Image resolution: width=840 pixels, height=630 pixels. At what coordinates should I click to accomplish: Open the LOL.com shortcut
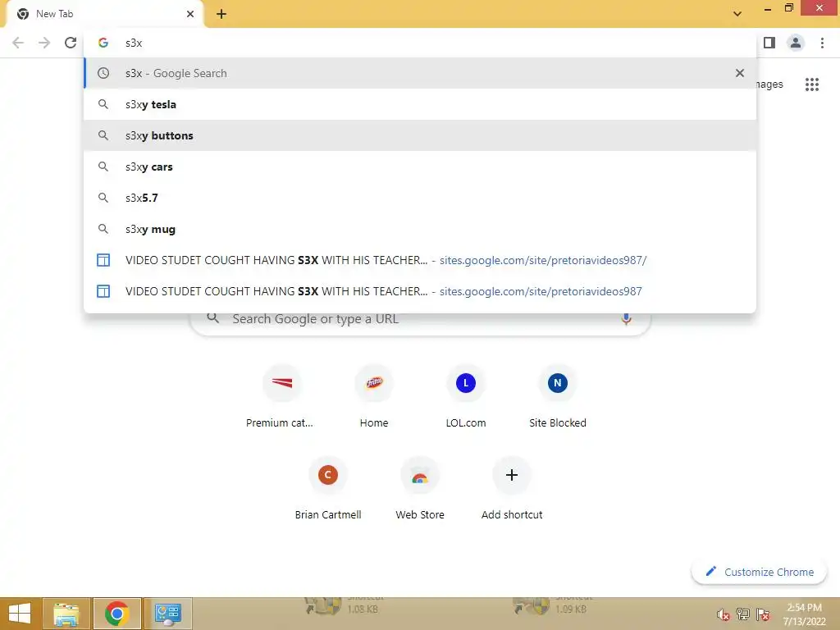pyautogui.click(x=466, y=397)
